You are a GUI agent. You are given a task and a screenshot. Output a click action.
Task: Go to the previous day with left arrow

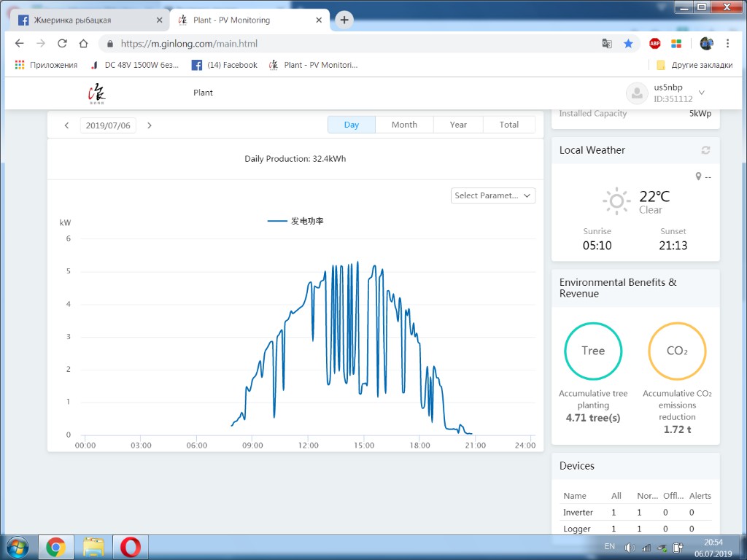click(x=66, y=125)
